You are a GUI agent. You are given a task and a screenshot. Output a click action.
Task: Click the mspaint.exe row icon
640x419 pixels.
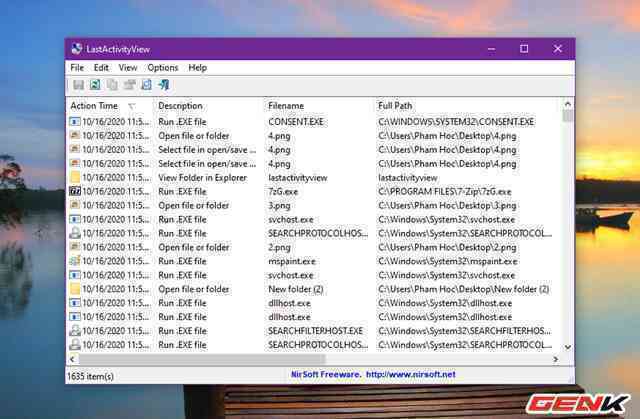click(x=75, y=261)
